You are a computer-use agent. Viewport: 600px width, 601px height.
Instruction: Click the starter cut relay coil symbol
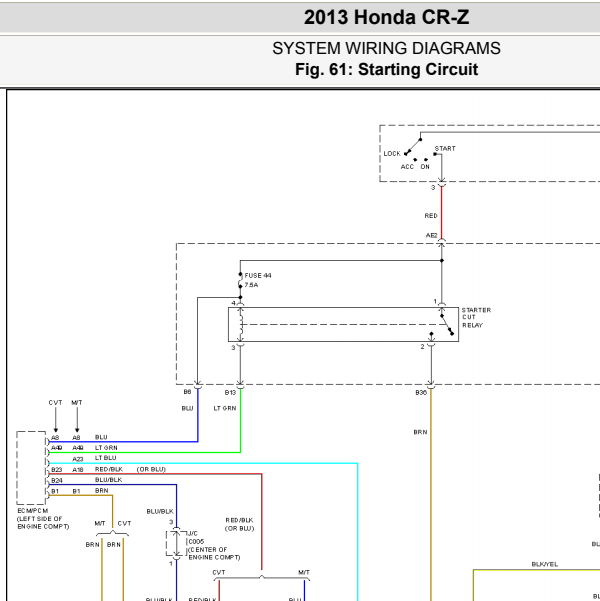click(240, 324)
